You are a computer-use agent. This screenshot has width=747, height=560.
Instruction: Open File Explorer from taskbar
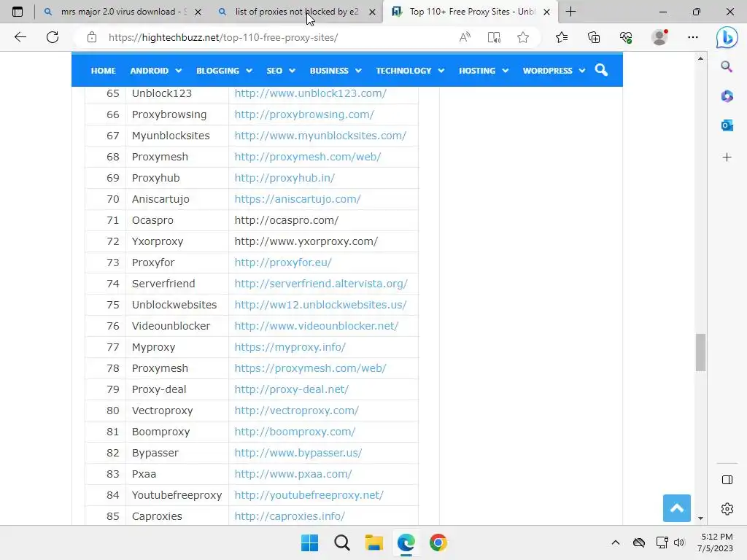374,542
